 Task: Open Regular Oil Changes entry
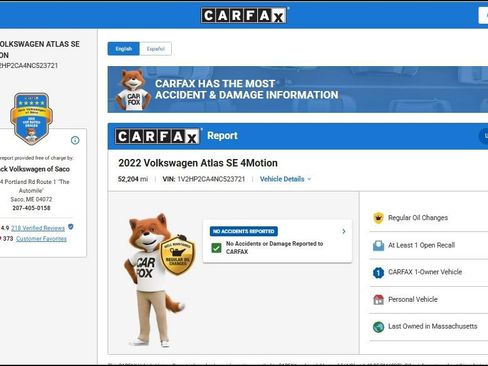pyautogui.click(x=429, y=218)
